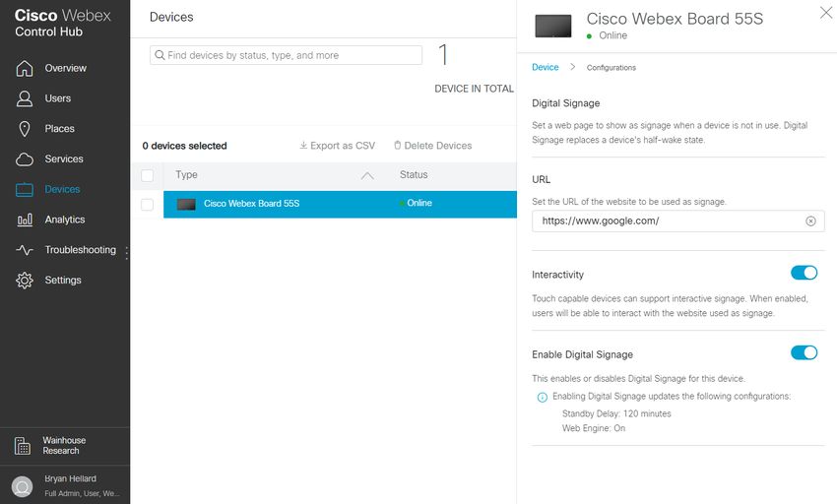Screen dimensions: 837x504
Task: Go back via Device breadcrumb link
Action: point(545,67)
